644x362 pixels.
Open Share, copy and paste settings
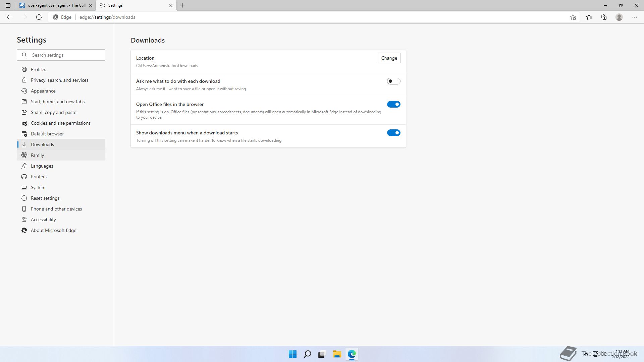(x=61, y=112)
